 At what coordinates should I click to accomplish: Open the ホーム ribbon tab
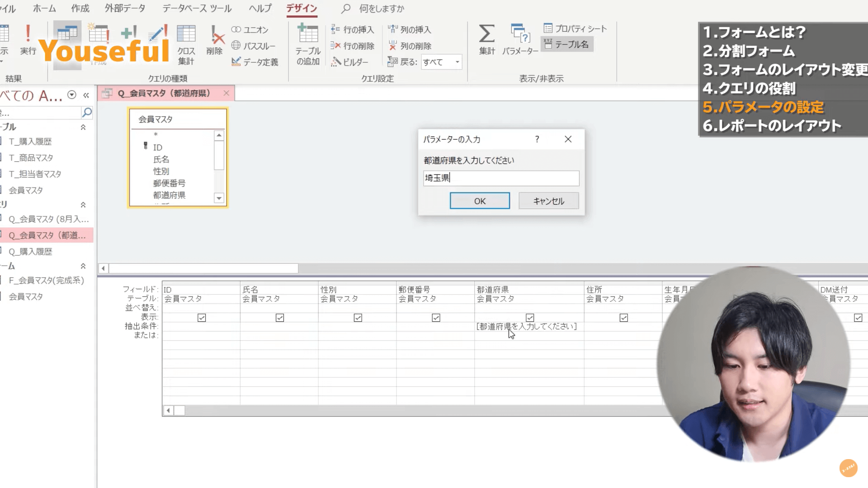pos(44,9)
